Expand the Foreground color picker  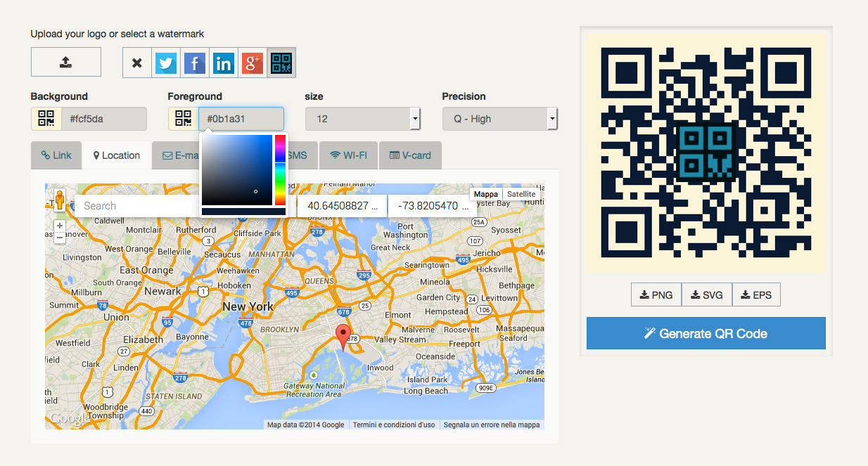point(183,118)
